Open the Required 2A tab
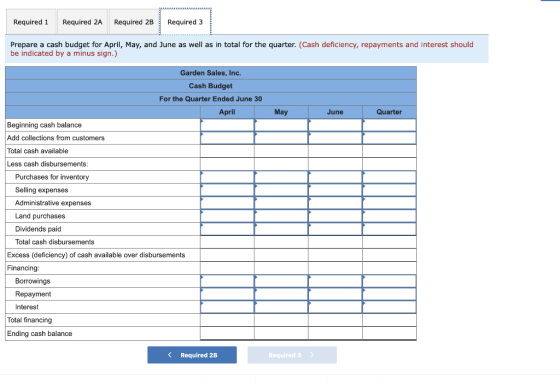This screenshot has height=382, width=560. (x=82, y=22)
